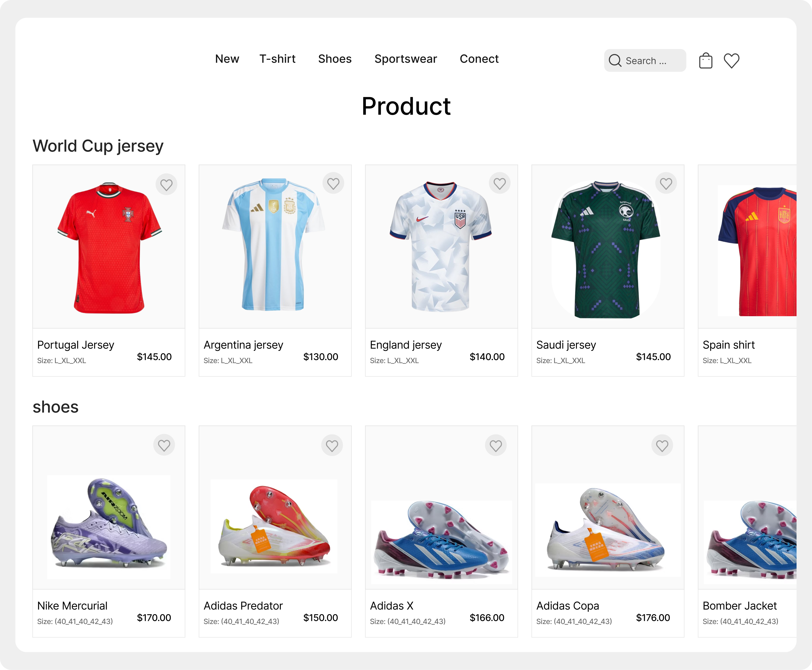812x670 pixels.
Task: Open the New category link
Action: pyautogui.click(x=227, y=59)
